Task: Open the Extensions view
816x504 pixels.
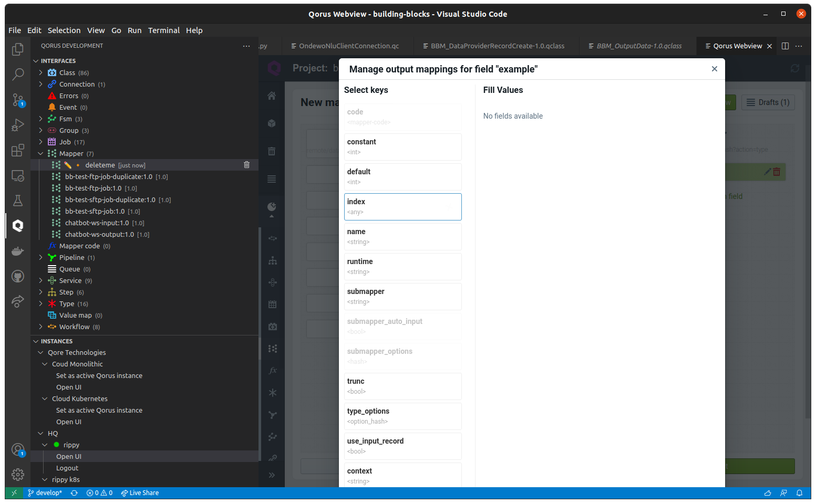Action: (x=18, y=150)
